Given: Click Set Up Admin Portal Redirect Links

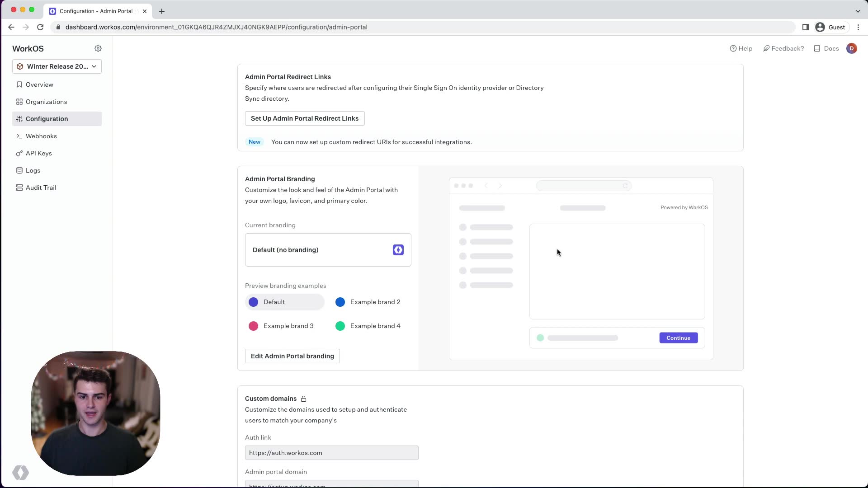Looking at the screenshot, I should pyautogui.click(x=304, y=118).
